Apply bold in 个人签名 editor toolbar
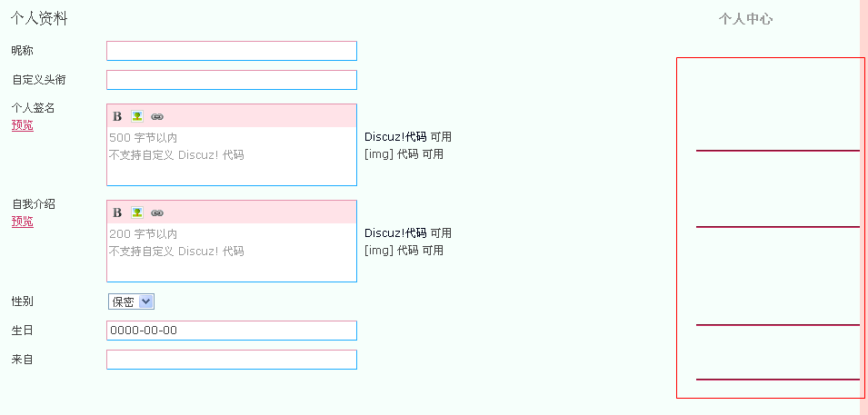The height and width of the screenshot is (415, 868). click(x=117, y=117)
